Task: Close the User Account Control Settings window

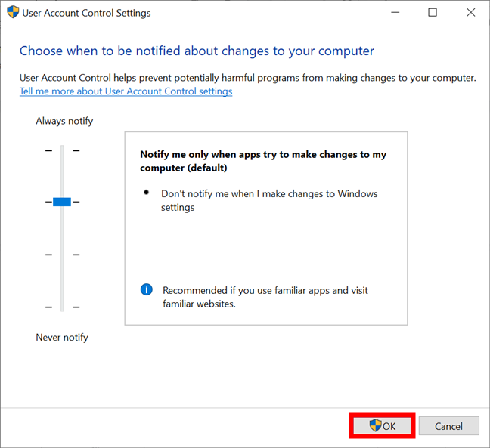Action: click(470, 13)
